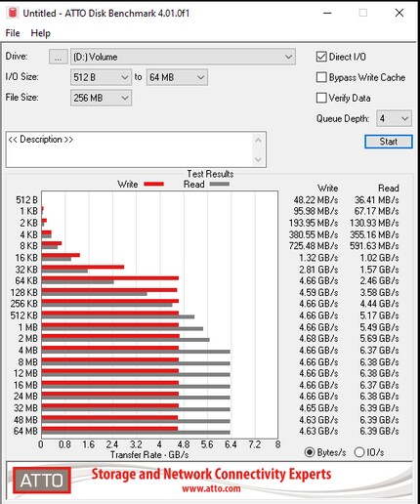Open the 512 B minimum I/O size dropdown

coord(101,77)
